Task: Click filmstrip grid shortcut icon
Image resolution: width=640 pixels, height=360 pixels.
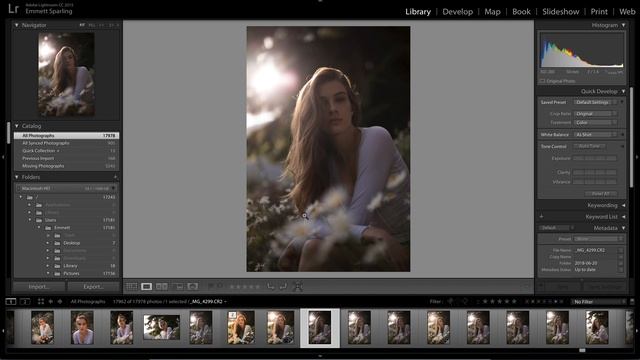Action: click(41, 302)
